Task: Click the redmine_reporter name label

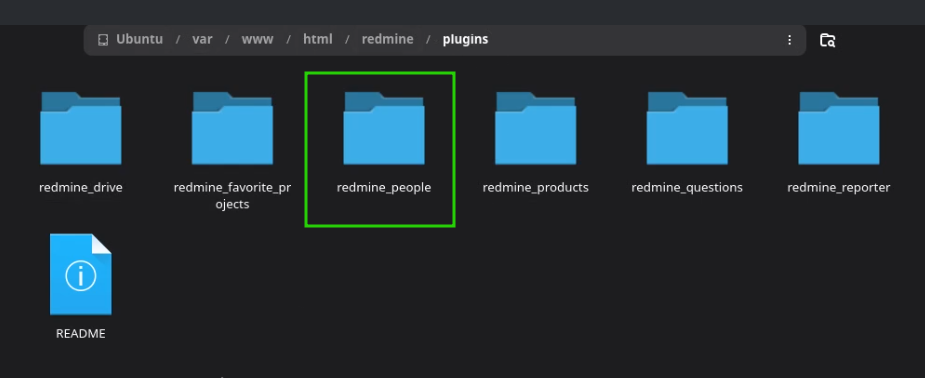Action: (x=839, y=188)
